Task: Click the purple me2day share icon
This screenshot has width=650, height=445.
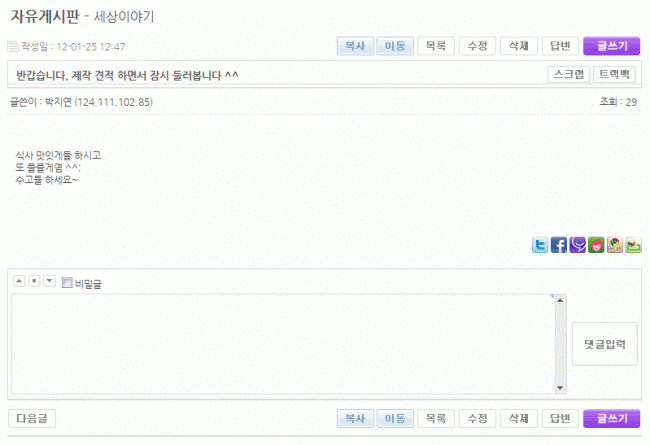Action: point(577,245)
